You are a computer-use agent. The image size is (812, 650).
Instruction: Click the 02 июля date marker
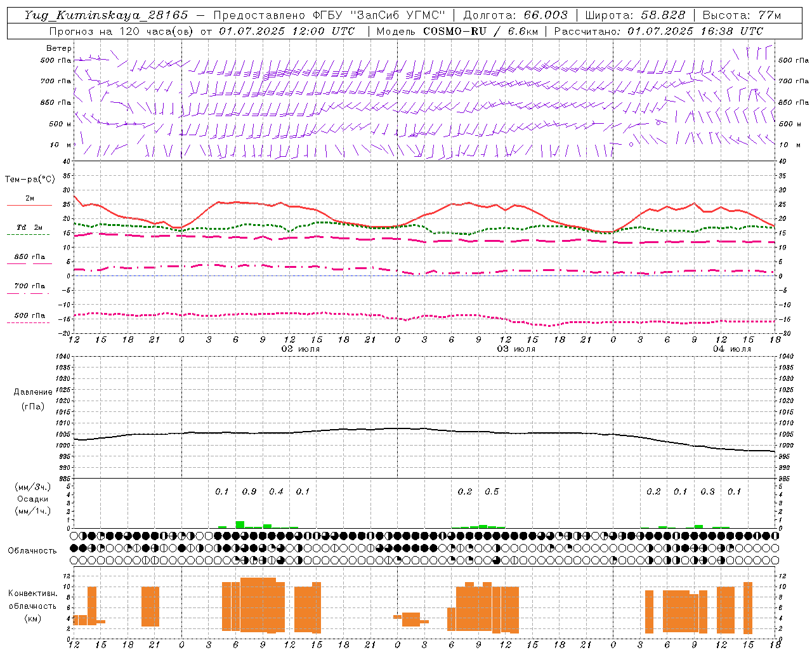click(x=301, y=349)
